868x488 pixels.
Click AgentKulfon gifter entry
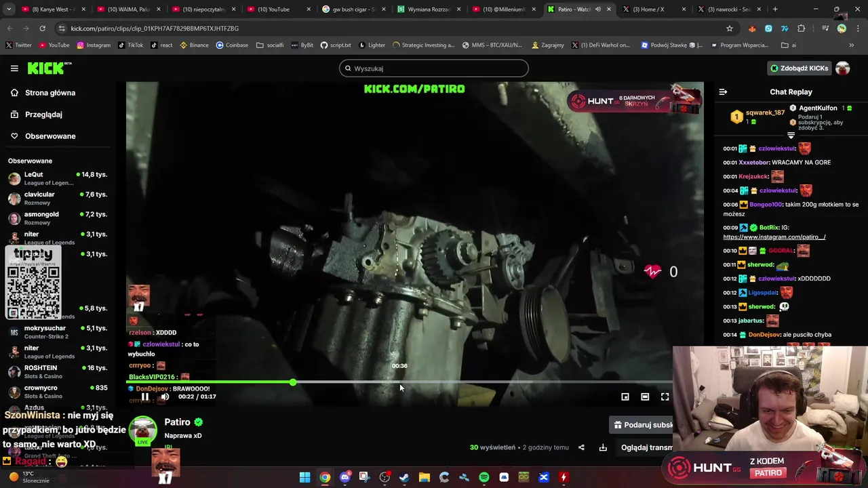coord(817,108)
